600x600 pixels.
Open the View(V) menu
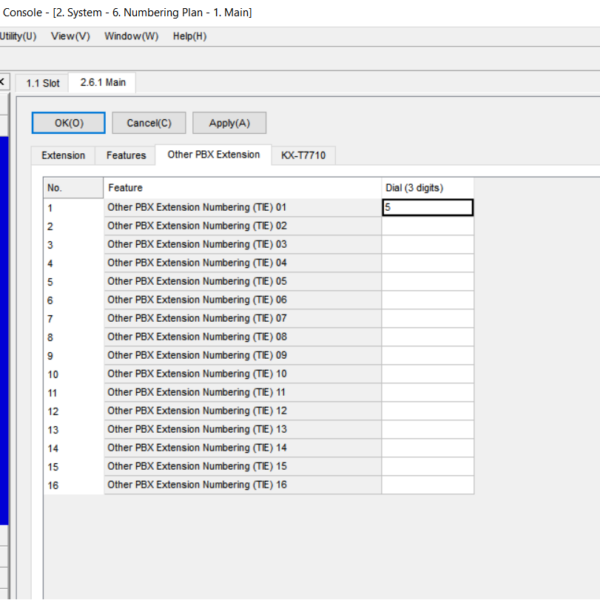[70, 36]
